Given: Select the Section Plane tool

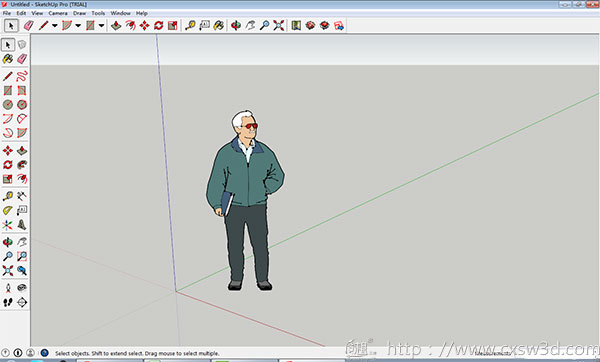Looking at the screenshot, I should pyautogui.click(x=22, y=302).
